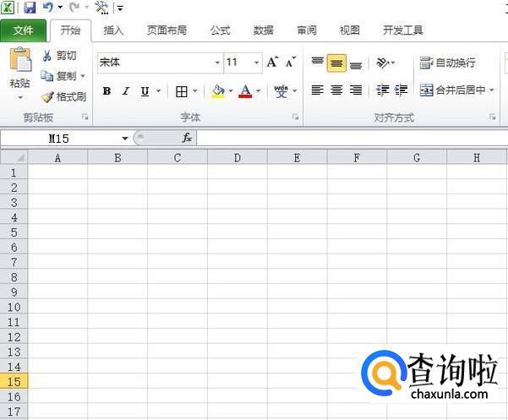Screen dimensions: 508x420
Task: Open border options dropdown arrow
Action: pos(194,91)
